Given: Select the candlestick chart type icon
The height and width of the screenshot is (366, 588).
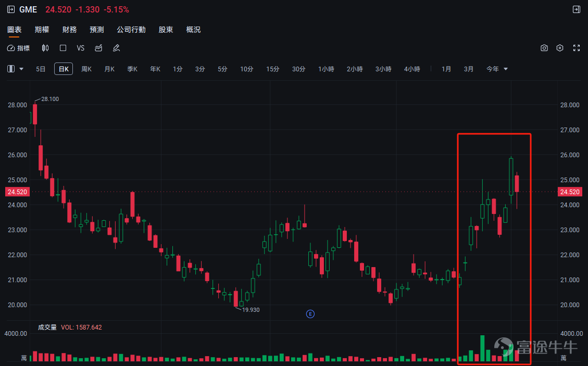Looking at the screenshot, I should point(45,48).
